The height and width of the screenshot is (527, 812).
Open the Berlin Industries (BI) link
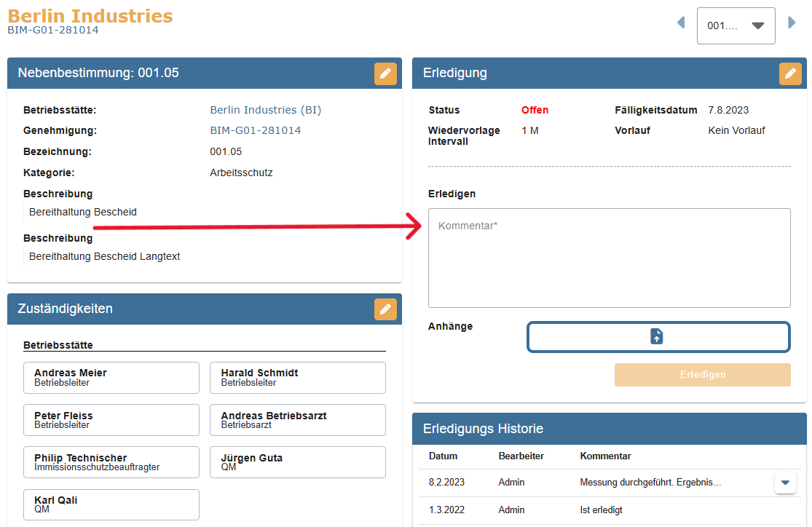[x=265, y=110]
